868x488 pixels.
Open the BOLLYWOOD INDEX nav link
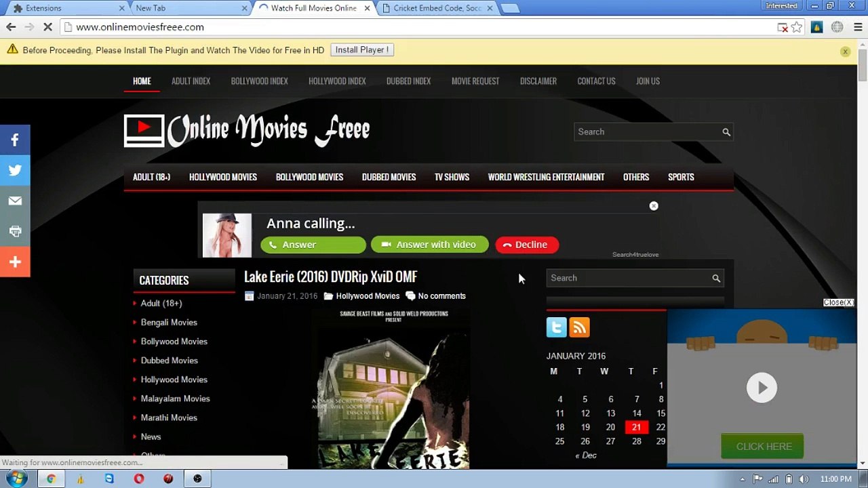tap(259, 81)
